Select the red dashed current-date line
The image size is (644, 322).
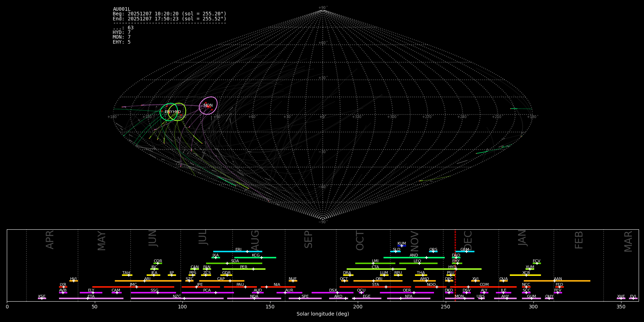[x=455, y=265]
